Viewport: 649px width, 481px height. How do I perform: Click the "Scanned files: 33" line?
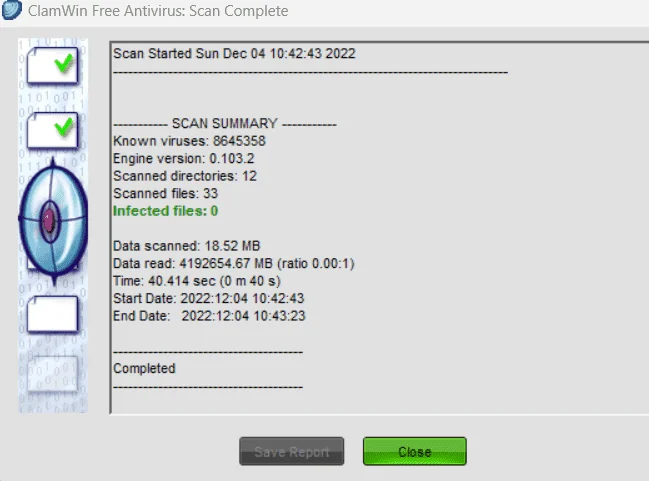[166, 193]
